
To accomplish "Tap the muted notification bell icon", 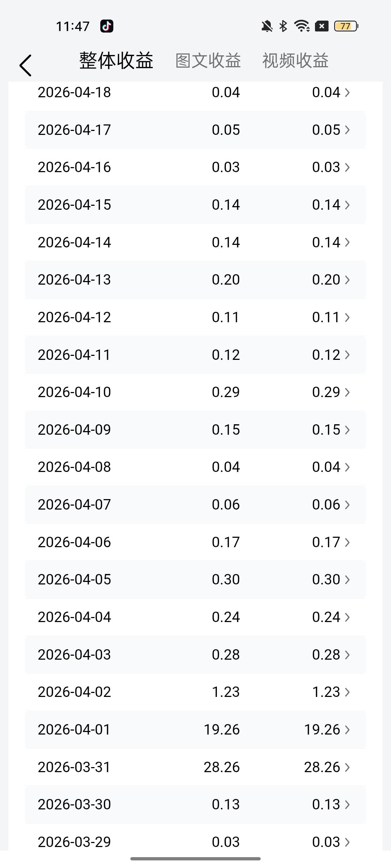I will coord(267,26).
